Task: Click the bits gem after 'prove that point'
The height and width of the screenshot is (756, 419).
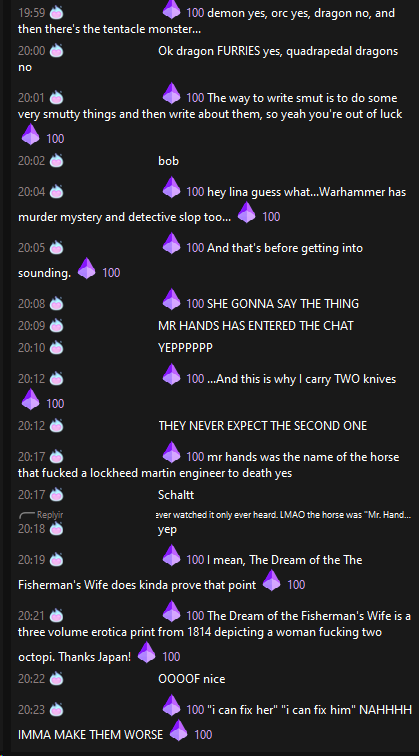Action: 272,580
